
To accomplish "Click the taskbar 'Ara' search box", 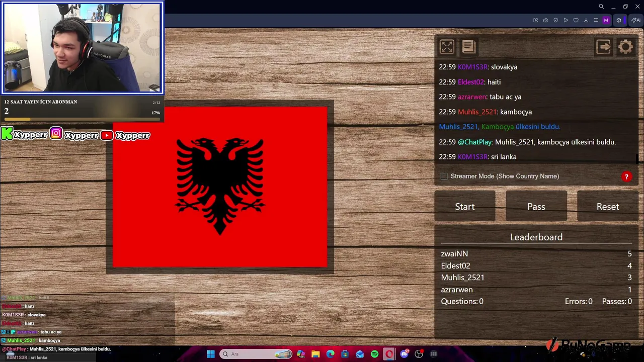I will point(257,354).
